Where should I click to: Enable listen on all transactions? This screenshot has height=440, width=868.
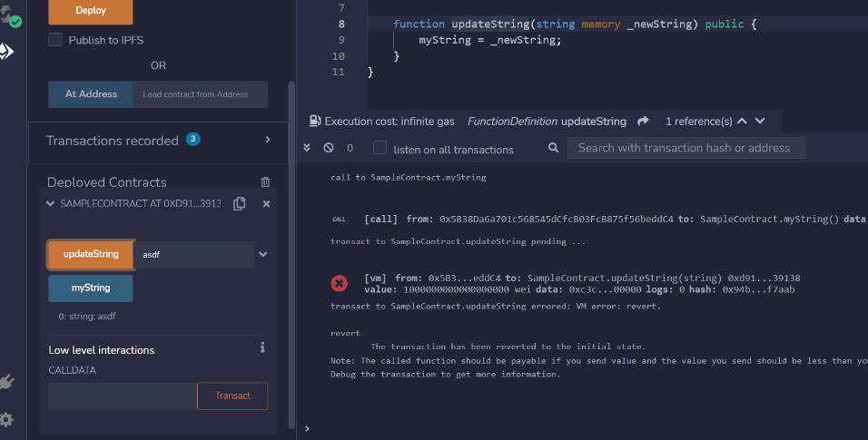[x=380, y=148]
